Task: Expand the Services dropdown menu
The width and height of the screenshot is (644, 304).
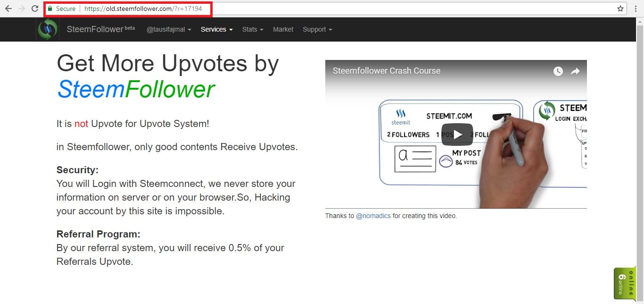Action: 217,29
